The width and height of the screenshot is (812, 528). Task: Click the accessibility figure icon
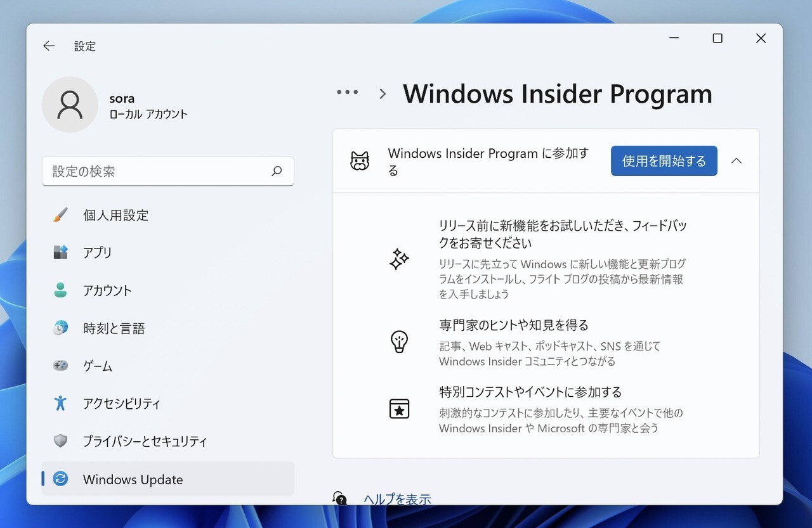(x=60, y=403)
